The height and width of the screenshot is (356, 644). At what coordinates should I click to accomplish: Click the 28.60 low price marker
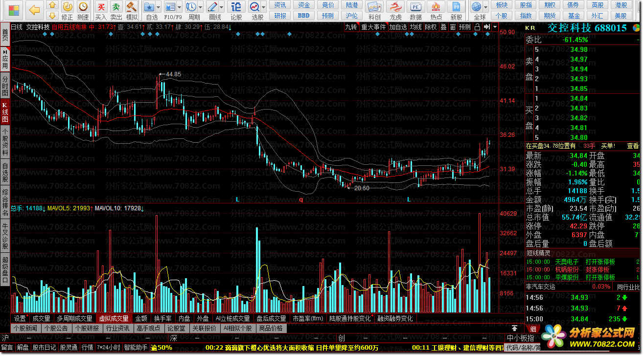362,188
